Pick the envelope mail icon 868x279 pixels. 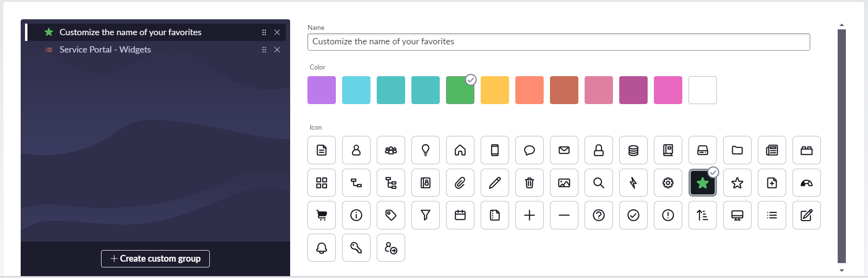pos(564,150)
